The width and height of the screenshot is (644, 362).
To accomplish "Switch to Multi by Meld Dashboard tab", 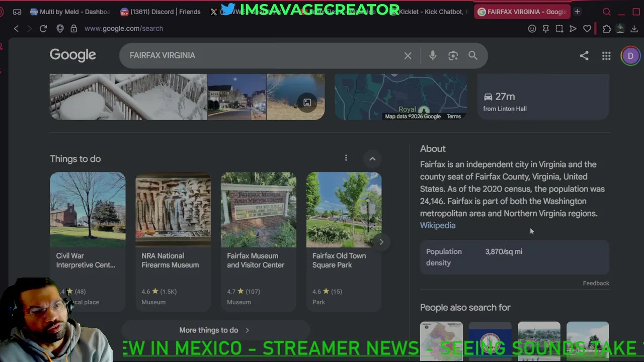I will [x=69, y=12].
